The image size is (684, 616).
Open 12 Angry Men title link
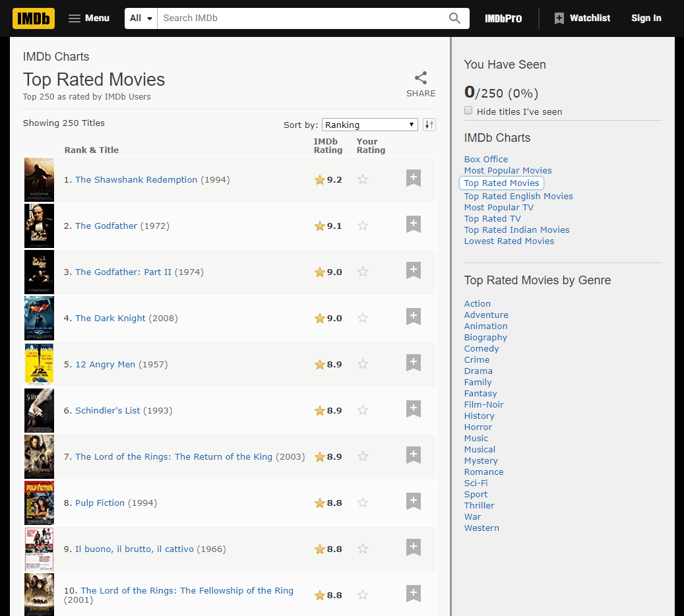click(105, 365)
